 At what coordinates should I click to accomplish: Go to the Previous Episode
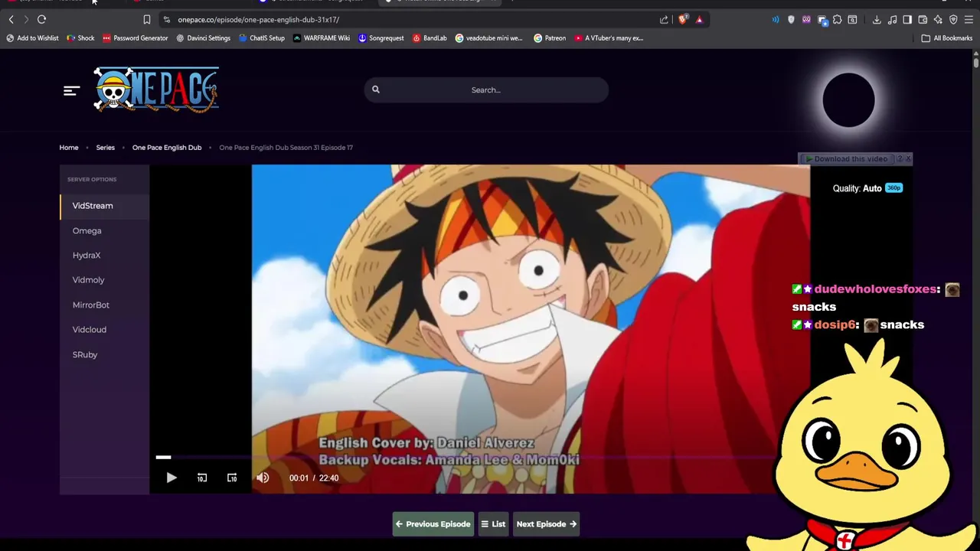point(433,524)
